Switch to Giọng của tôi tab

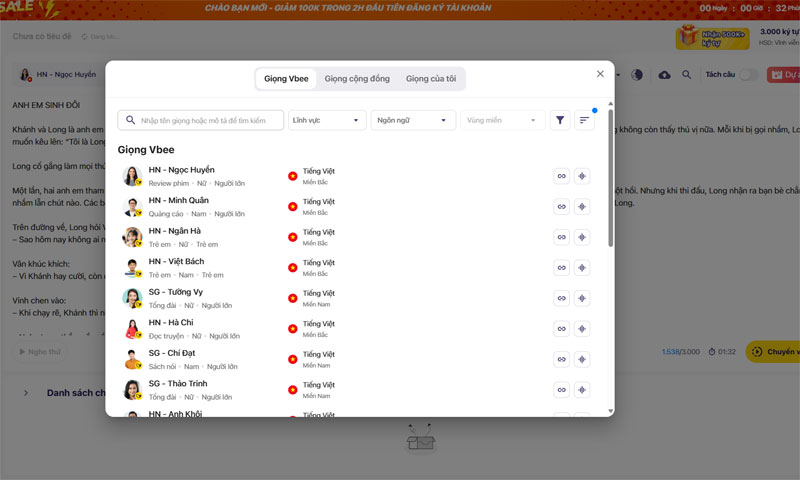(433, 78)
